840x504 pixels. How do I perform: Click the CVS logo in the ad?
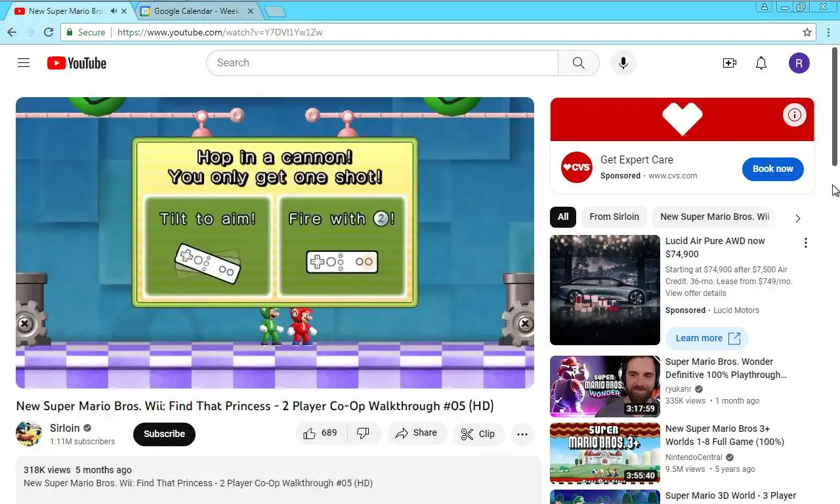point(577,167)
